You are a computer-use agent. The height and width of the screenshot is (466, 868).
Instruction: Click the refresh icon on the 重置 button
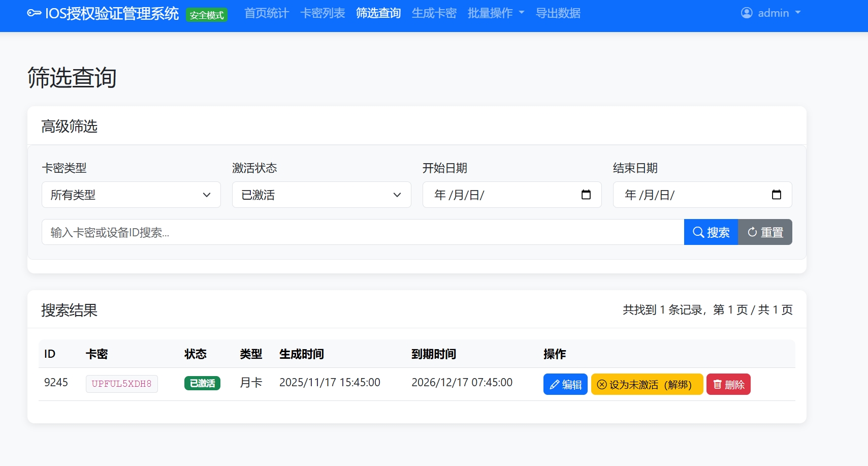coord(752,232)
